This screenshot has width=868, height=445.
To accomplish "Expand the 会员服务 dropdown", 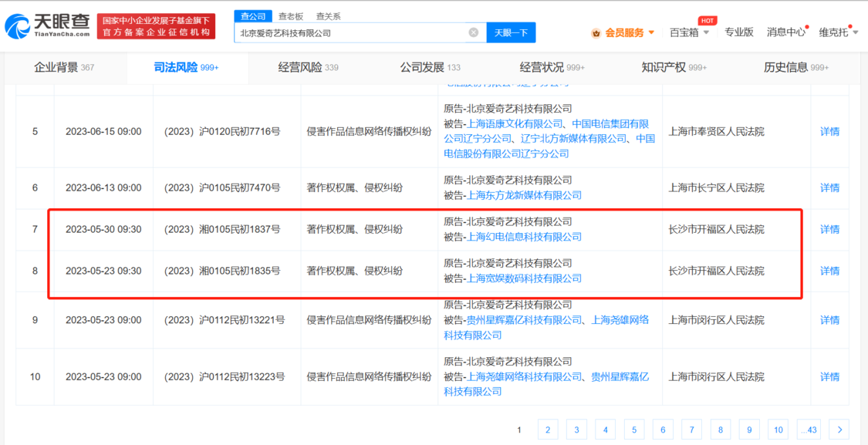I will click(x=651, y=32).
